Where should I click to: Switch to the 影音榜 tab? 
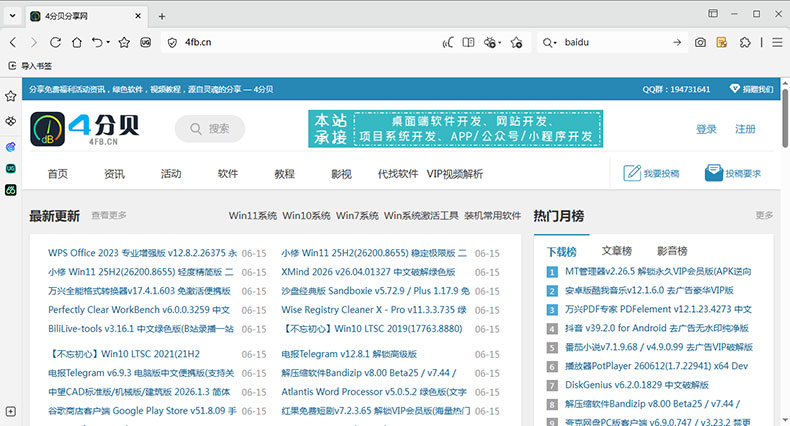pos(672,251)
